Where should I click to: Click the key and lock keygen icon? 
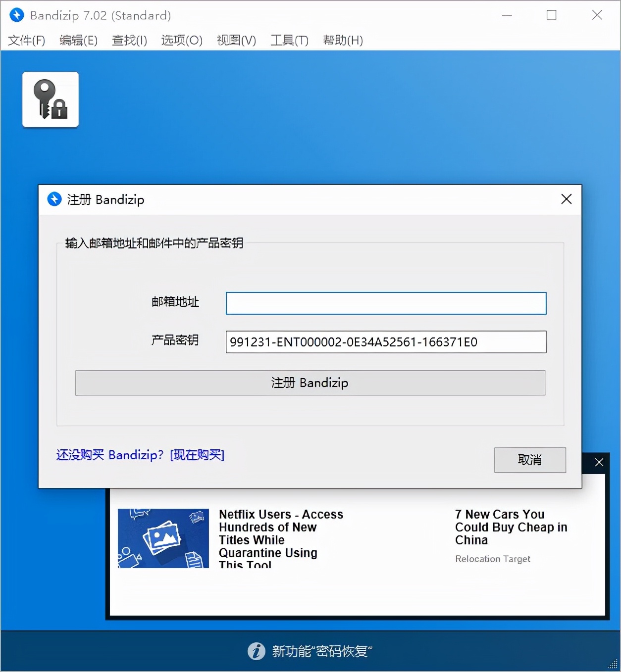pyautogui.click(x=50, y=99)
